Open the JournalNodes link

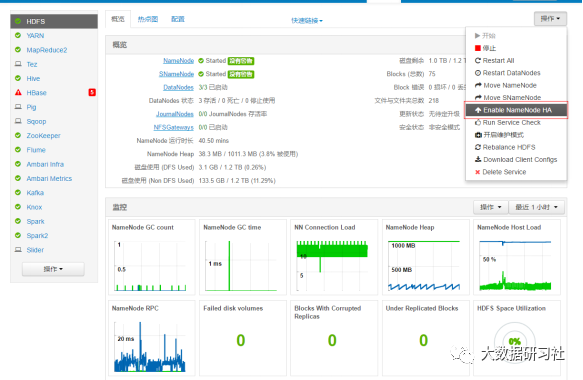(175, 114)
